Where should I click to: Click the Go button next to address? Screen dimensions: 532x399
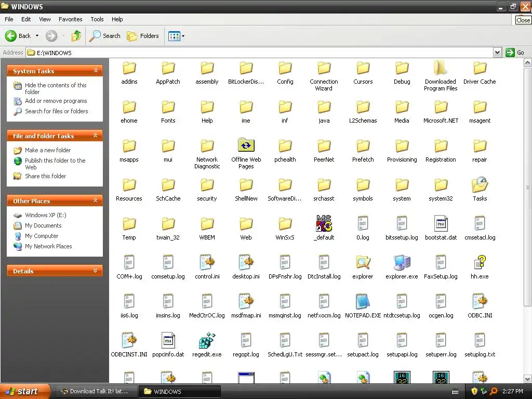point(515,52)
